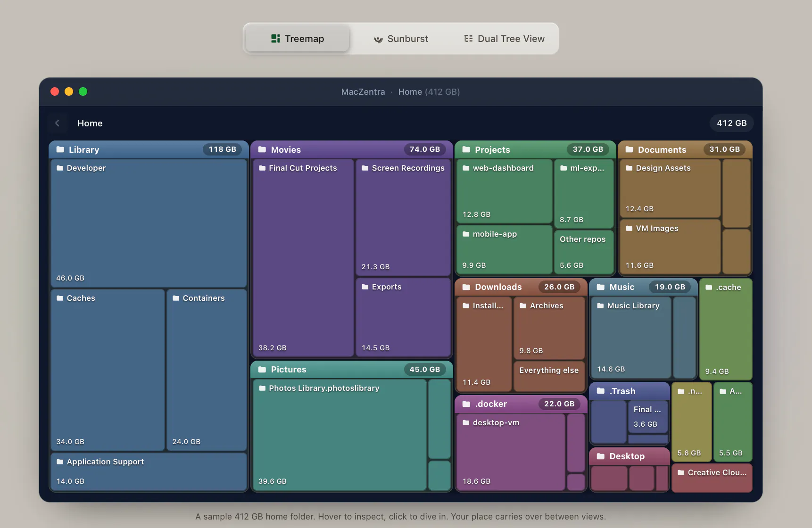Open the Music Library block
The image size is (812, 528).
coord(631,337)
